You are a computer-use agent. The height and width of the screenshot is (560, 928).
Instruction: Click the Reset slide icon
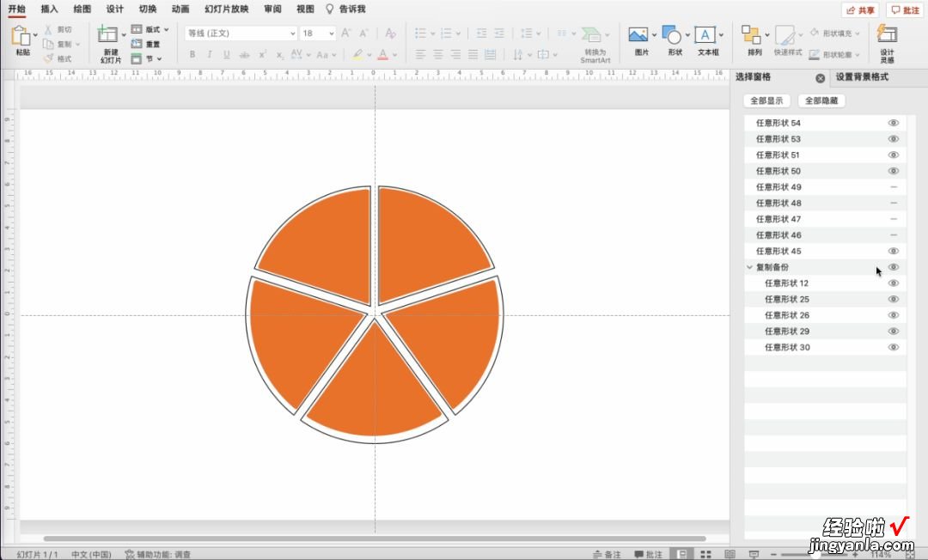click(137, 44)
